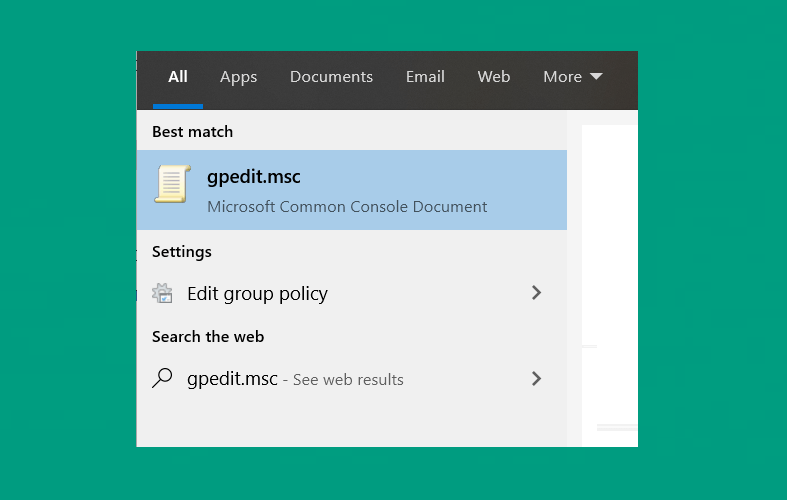787x500 pixels.
Task: Switch to the Web tab
Action: click(x=494, y=76)
